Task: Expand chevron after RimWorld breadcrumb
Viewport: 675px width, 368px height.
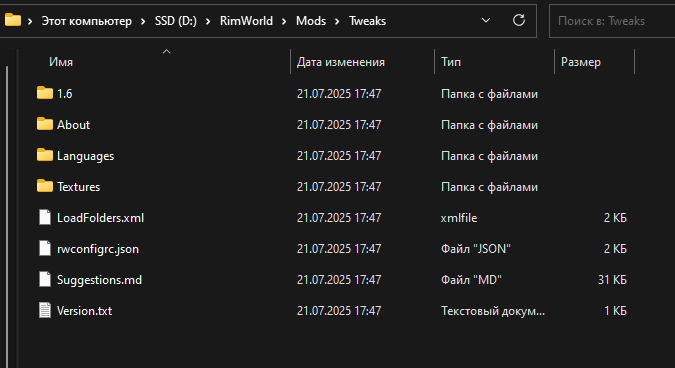Action: point(284,21)
